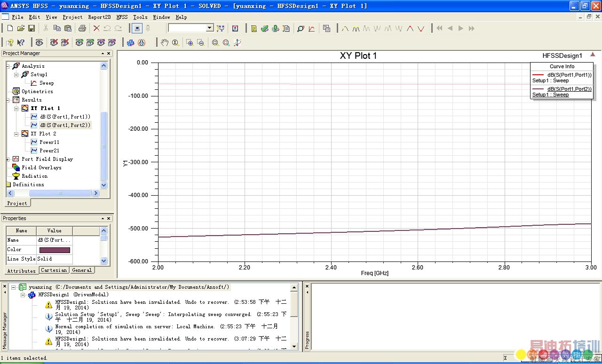602x364 pixels.
Task: Open the toolbar combo box dropdown
Action: (x=210, y=28)
